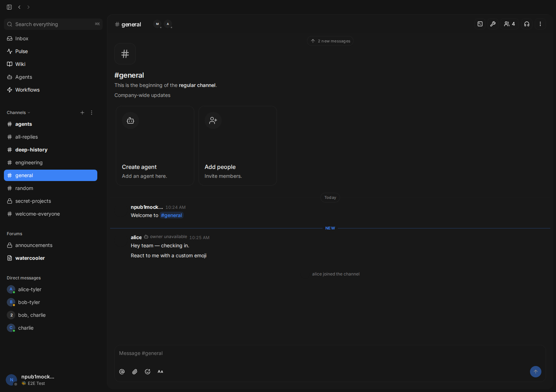Open direct message with alice-tyler

[51, 289]
